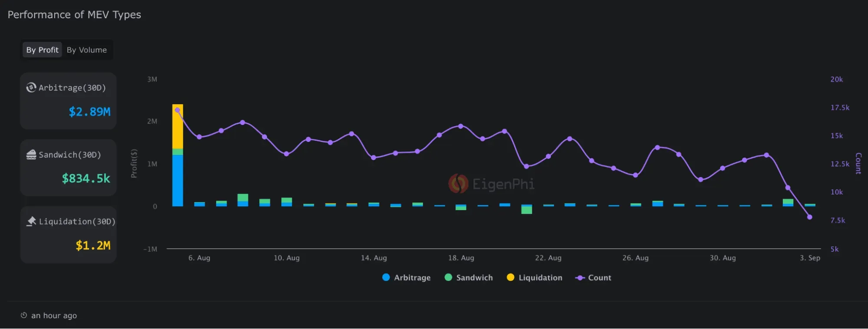The image size is (868, 329).
Task: Click the clock icon beside 'an hour ago'
Action: pos(24,315)
